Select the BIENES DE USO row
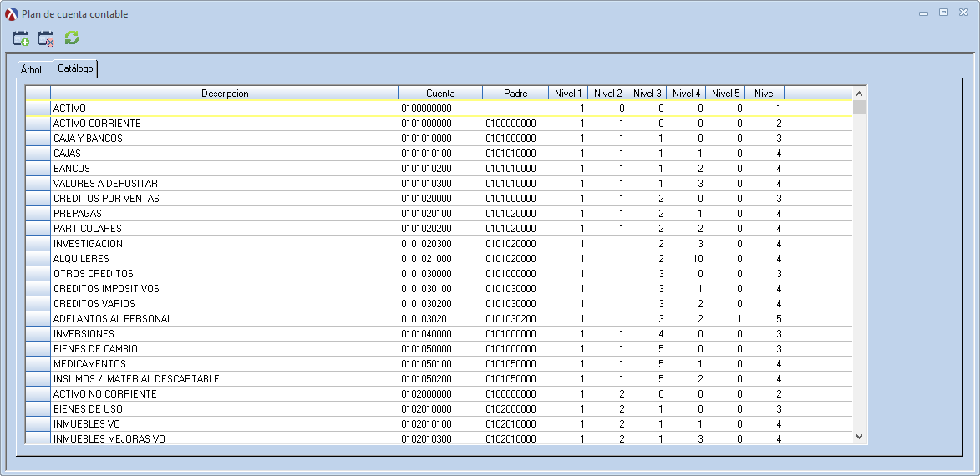Screen dimensions: 980x476 (x=439, y=408)
